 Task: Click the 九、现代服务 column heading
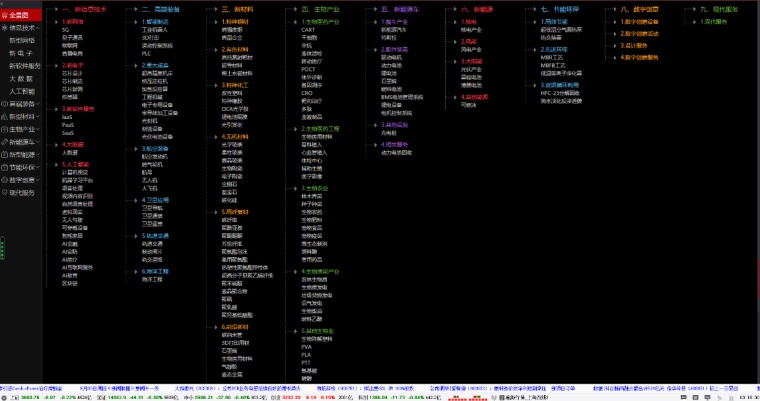pos(719,9)
